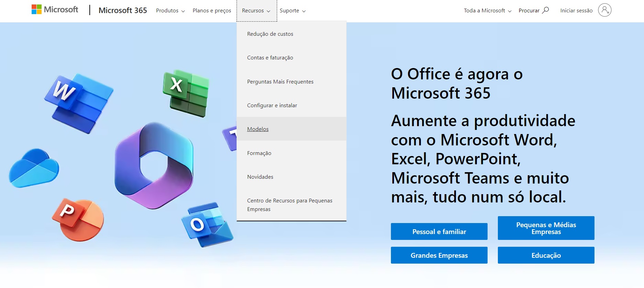This screenshot has width=644, height=288.
Task: Expand the Produtos dropdown
Action: 171,11
